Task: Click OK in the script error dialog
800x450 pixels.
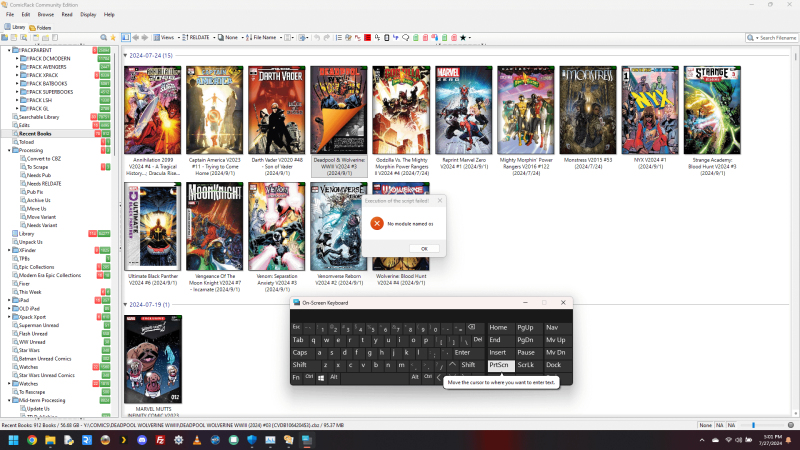Action: click(x=423, y=248)
